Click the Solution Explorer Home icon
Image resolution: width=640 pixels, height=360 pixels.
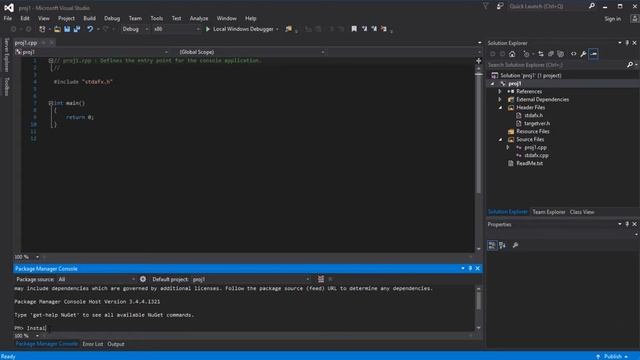coord(512,54)
